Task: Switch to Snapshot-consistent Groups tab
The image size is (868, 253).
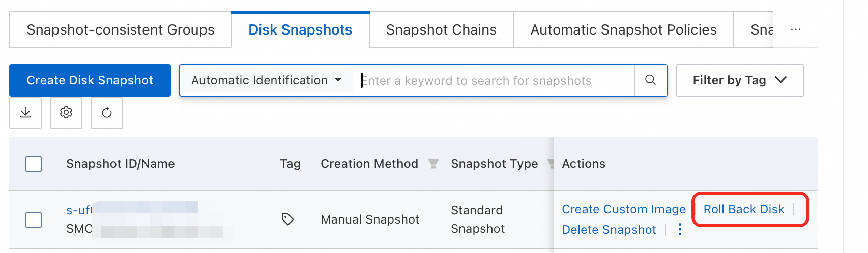Action: point(121,30)
